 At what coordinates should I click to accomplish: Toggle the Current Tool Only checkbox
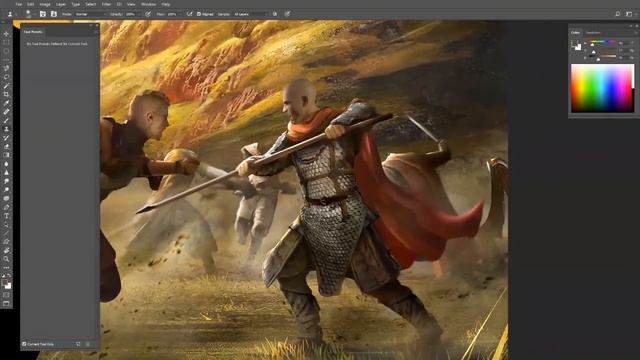tap(24, 344)
